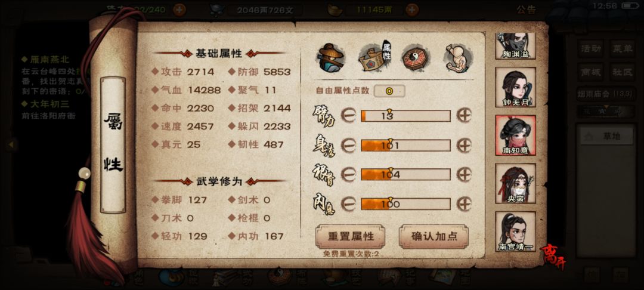Open the 商城 shop menu
Viewport: 644px width, 290px height.
pos(591,72)
